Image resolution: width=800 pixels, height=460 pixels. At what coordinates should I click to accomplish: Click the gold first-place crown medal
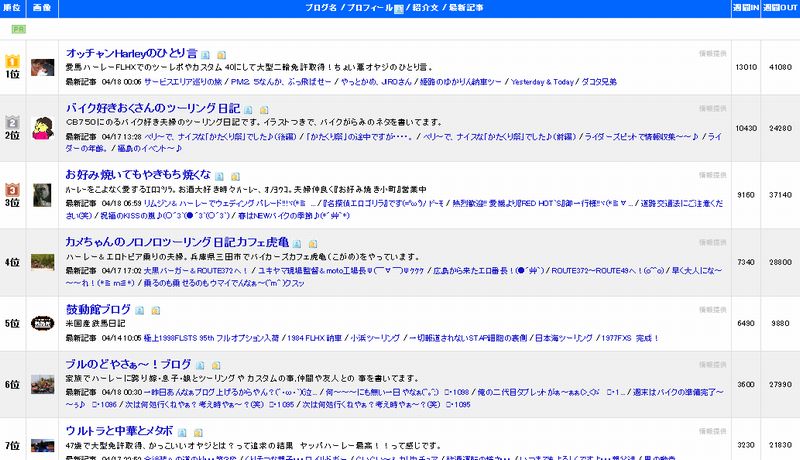(12, 61)
